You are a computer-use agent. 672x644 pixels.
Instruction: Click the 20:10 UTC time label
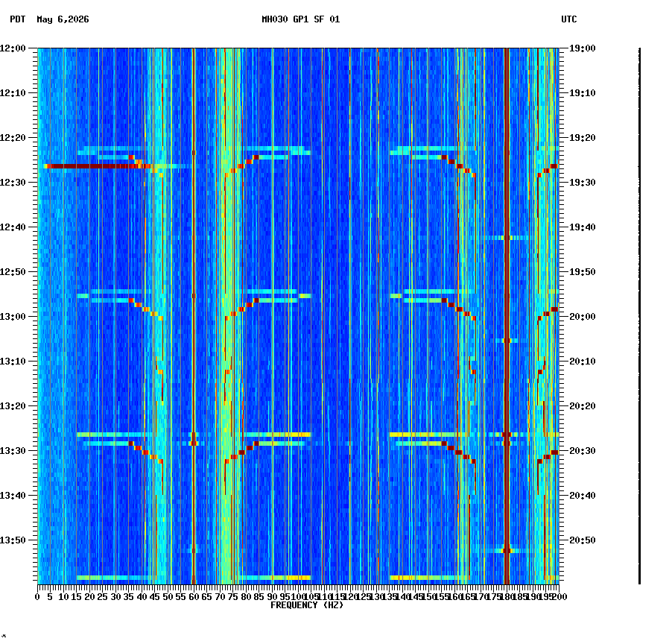[x=583, y=362]
